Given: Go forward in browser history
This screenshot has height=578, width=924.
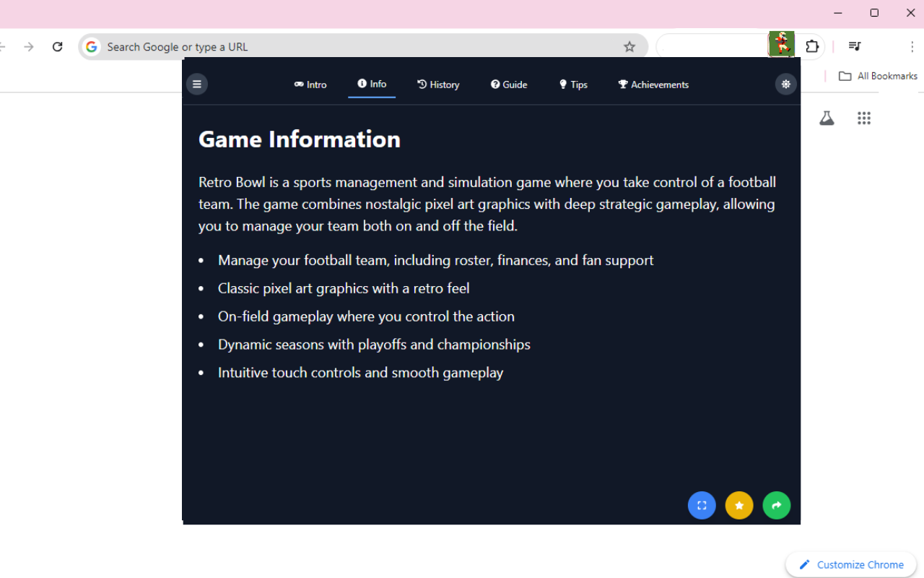Looking at the screenshot, I should 29,47.
